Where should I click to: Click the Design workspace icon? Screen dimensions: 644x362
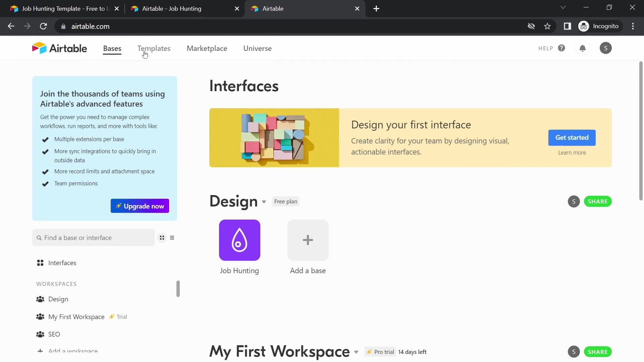pos(40,299)
